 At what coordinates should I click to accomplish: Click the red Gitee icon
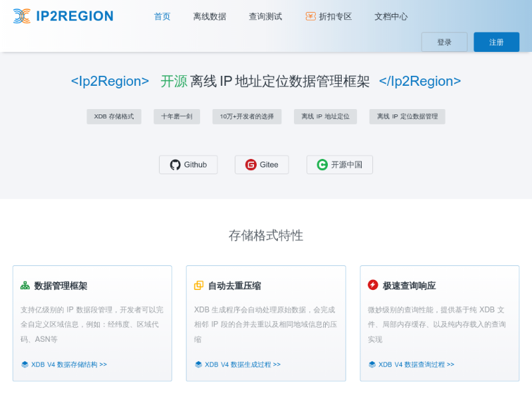click(x=251, y=165)
